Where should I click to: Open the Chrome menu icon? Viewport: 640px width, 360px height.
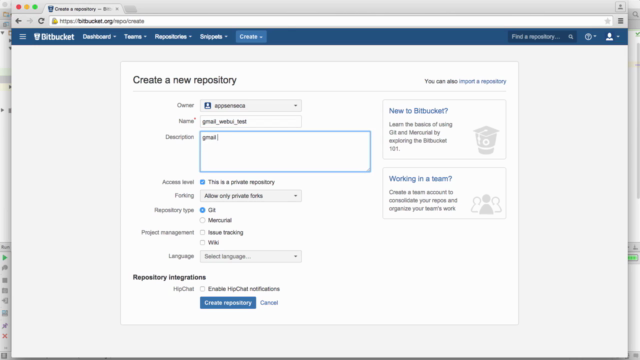(620, 21)
